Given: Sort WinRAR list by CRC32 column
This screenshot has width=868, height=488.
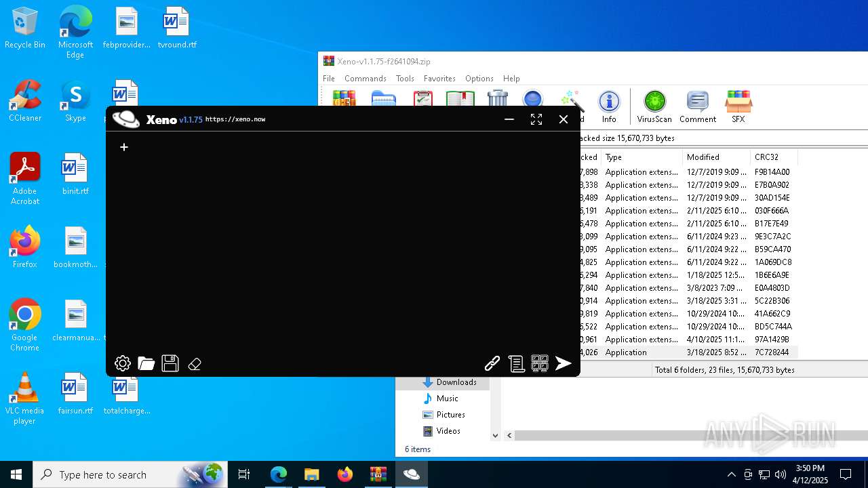Looking at the screenshot, I should pyautogui.click(x=774, y=157).
